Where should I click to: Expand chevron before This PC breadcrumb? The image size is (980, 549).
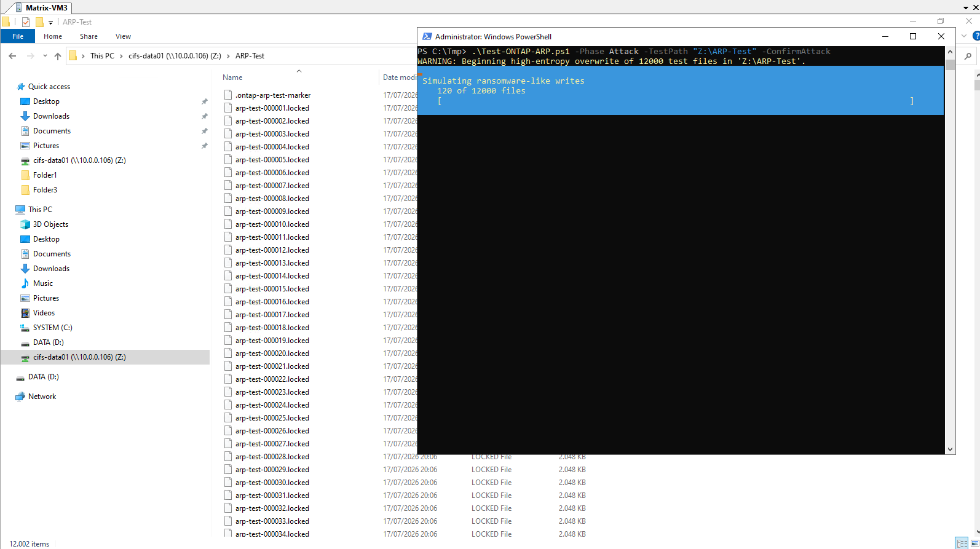coord(83,56)
